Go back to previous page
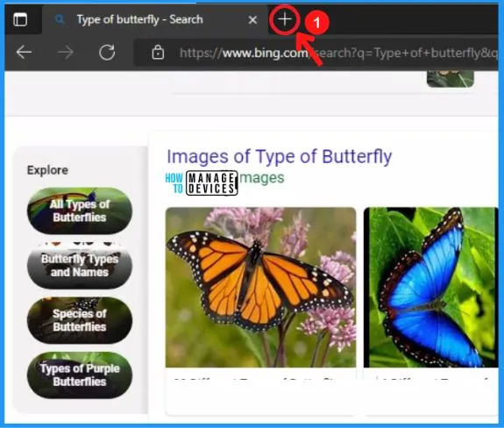Screen dimensions: 504x428 pos(24,52)
